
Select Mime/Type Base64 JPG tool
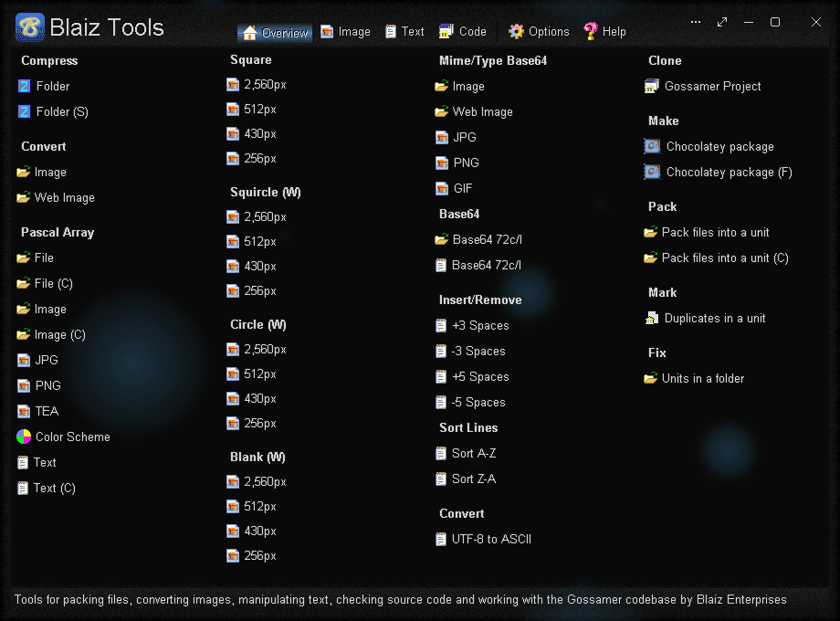tap(456, 137)
